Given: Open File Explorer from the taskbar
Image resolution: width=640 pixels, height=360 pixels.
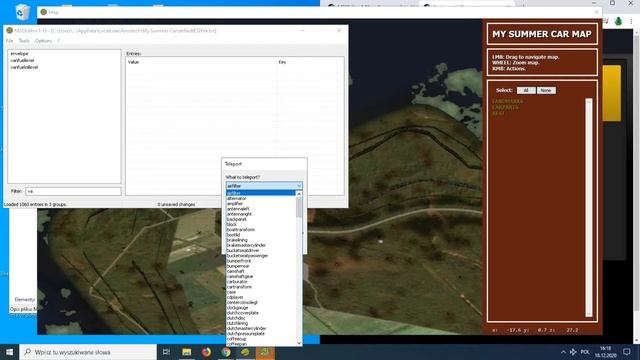Looking at the screenshot, I should (187, 352).
